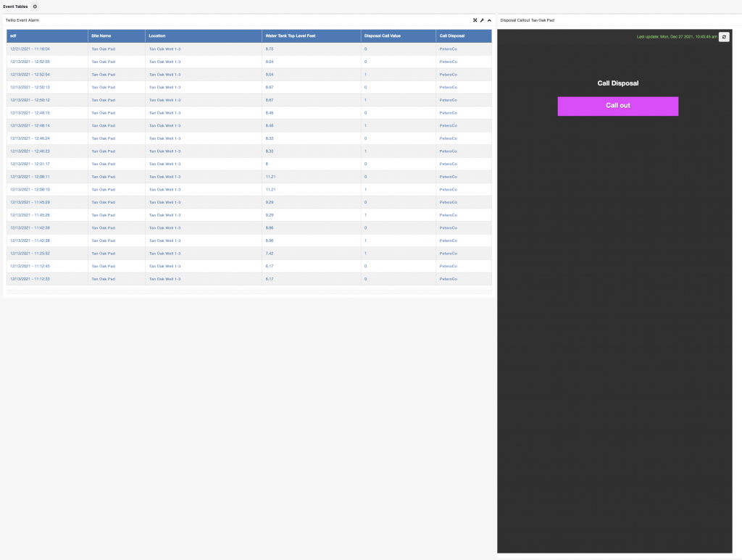Select timestamp 12/21/2021 - 11:16:04
Viewport: 742px width, 560px height.
(30, 49)
